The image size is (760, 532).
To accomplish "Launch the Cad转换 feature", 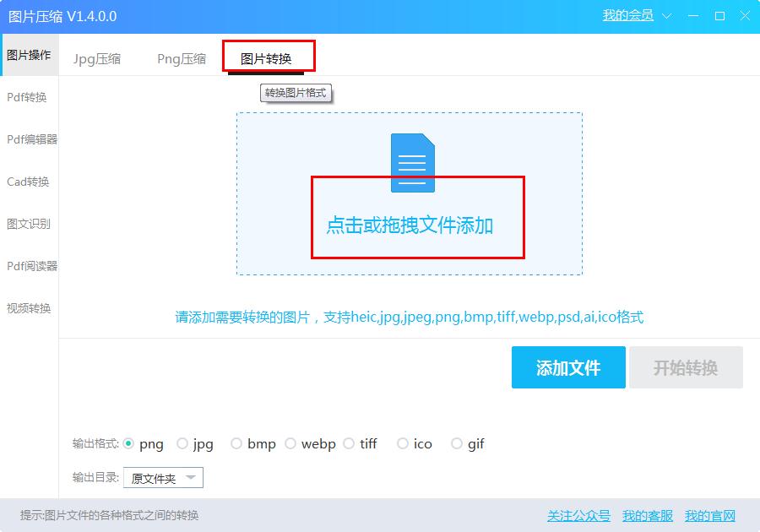I will click(30, 182).
